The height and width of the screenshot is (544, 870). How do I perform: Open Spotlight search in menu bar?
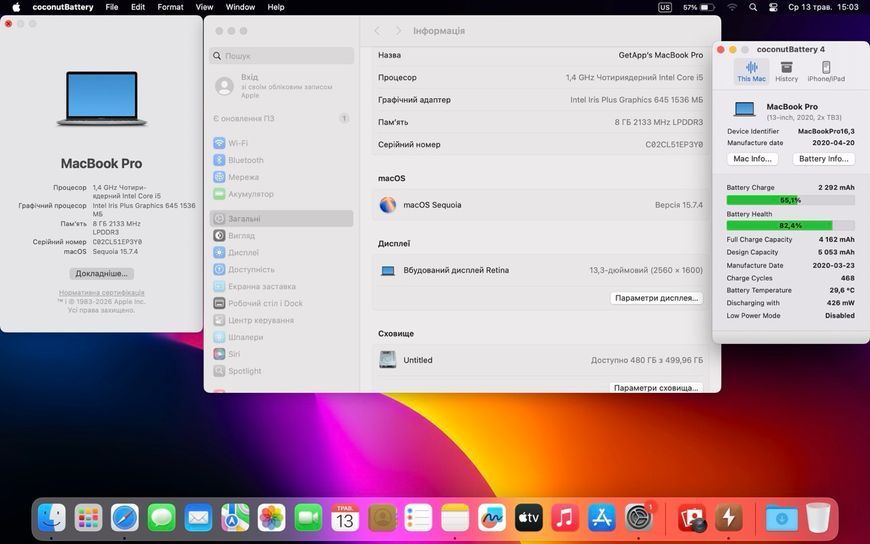[x=753, y=7]
